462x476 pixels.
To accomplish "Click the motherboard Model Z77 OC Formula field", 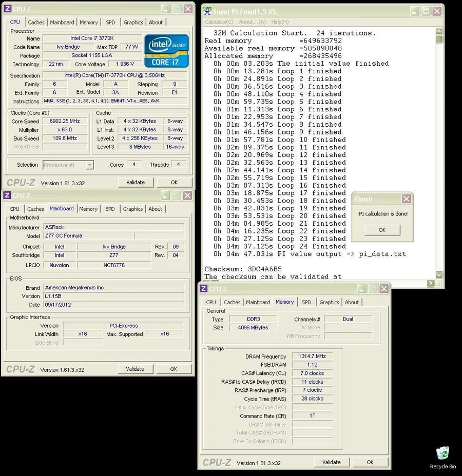I will pyautogui.click(x=88, y=235).
